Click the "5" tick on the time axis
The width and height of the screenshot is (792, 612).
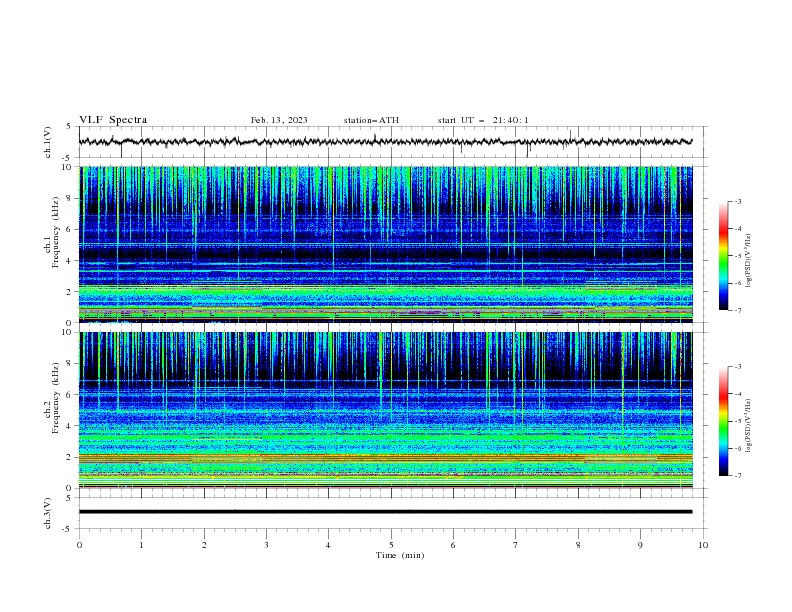click(391, 545)
